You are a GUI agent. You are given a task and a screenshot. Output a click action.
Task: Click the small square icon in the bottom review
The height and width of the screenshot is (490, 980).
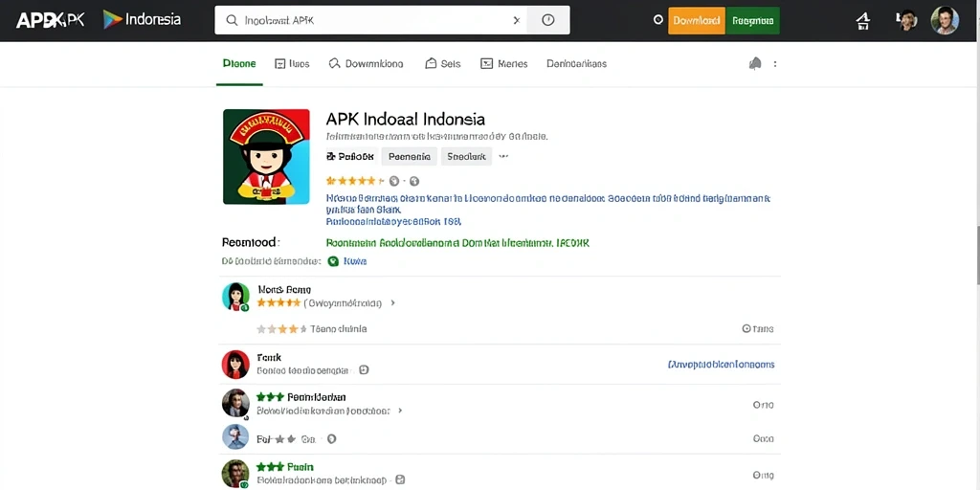(401, 480)
